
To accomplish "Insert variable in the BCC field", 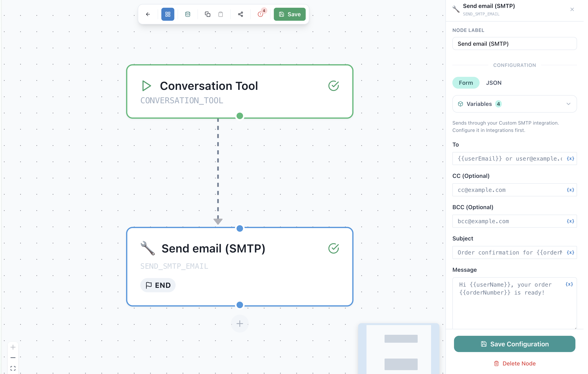I will pos(570,221).
